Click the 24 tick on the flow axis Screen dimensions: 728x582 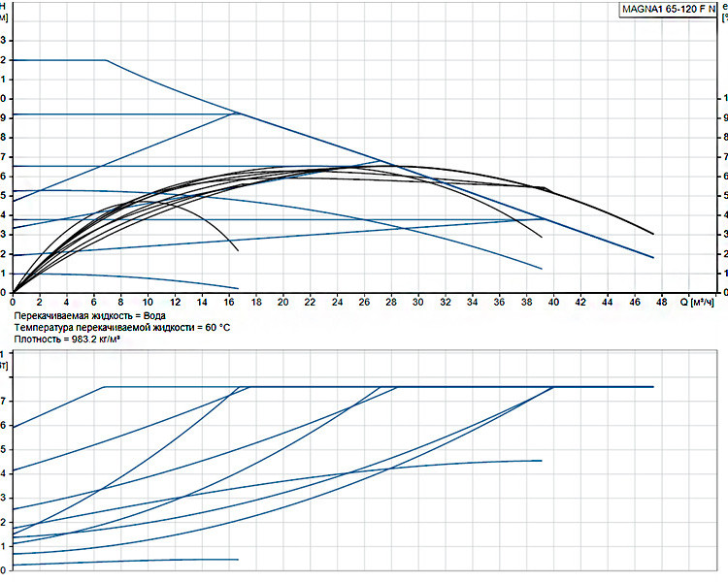337,302
